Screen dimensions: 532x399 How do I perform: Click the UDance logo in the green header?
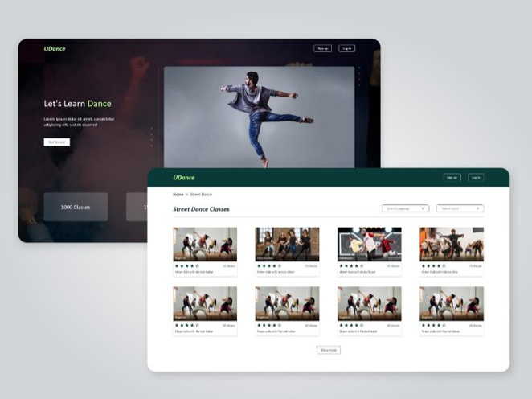click(x=184, y=178)
